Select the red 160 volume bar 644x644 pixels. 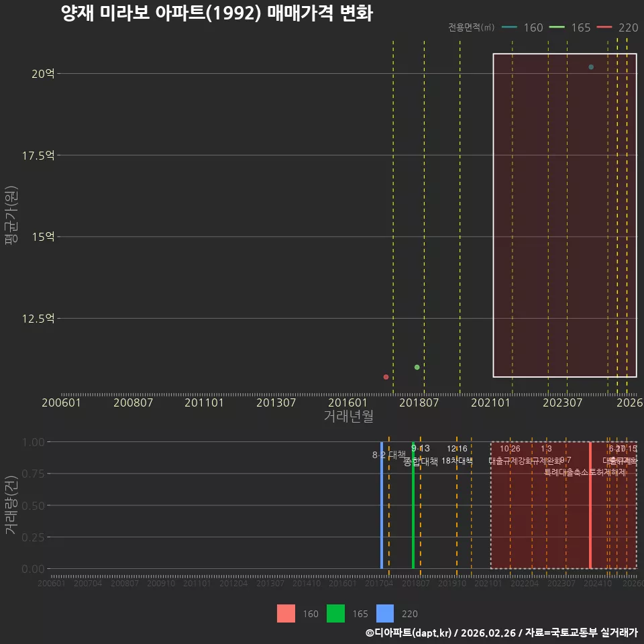point(590,505)
